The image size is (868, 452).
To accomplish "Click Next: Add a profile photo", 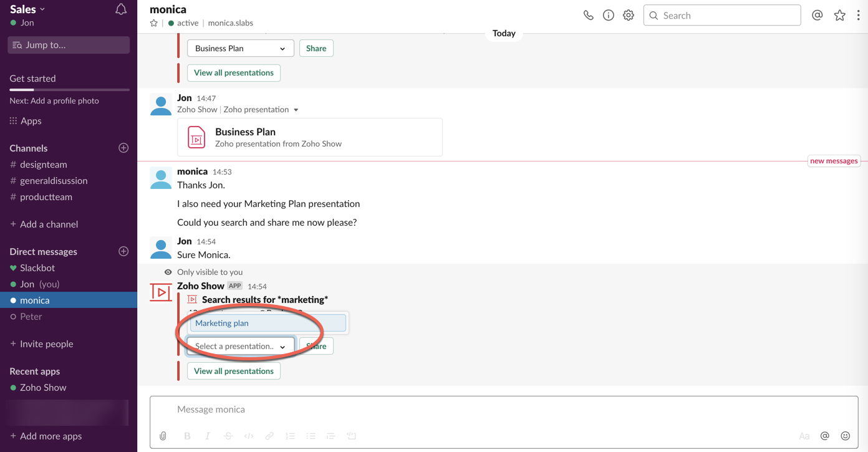I will (x=54, y=100).
